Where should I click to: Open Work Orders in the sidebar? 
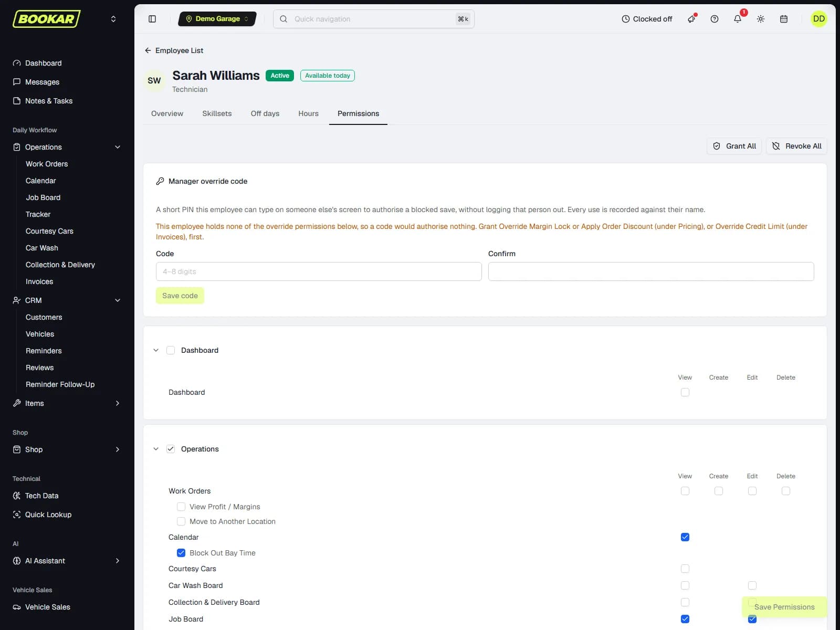tap(47, 164)
